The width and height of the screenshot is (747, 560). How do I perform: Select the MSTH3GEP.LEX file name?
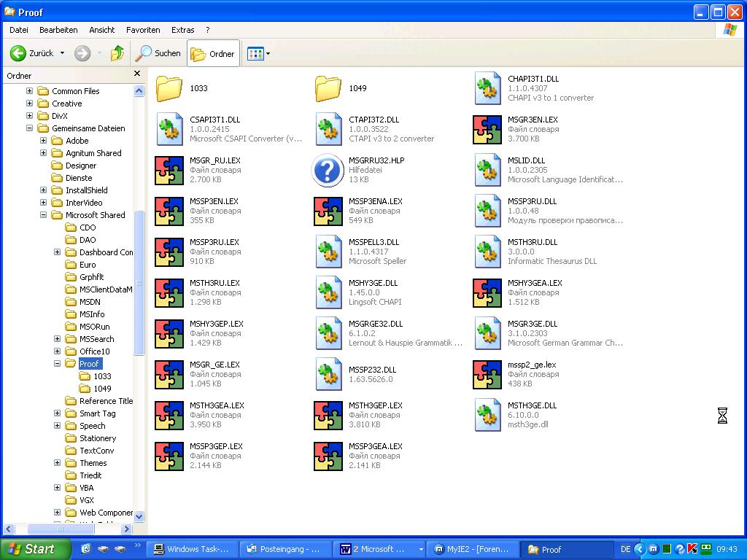(x=376, y=405)
